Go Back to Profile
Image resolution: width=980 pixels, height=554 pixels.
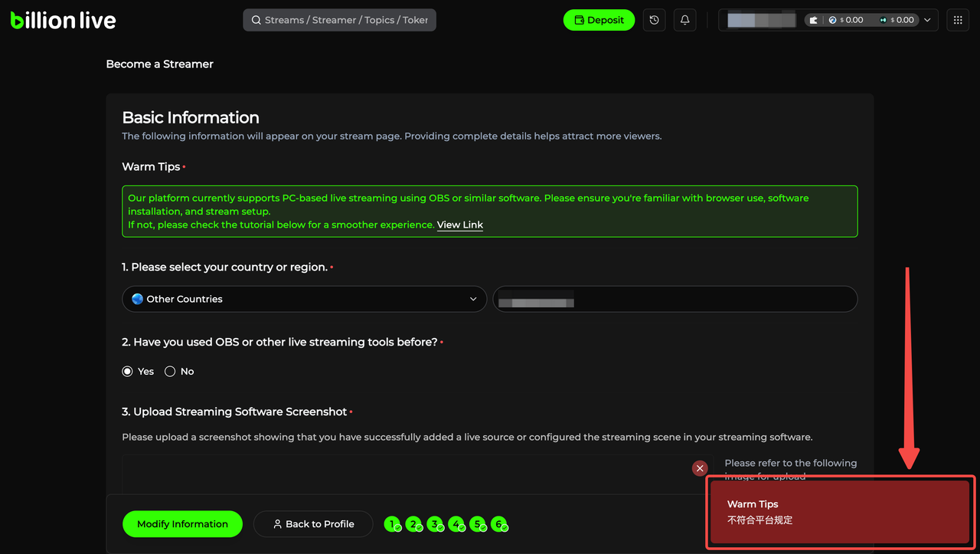313,524
